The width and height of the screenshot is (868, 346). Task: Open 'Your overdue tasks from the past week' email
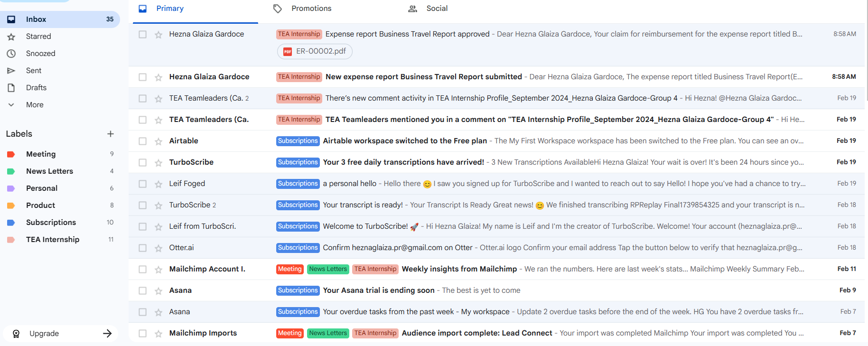[x=496, y=312]
